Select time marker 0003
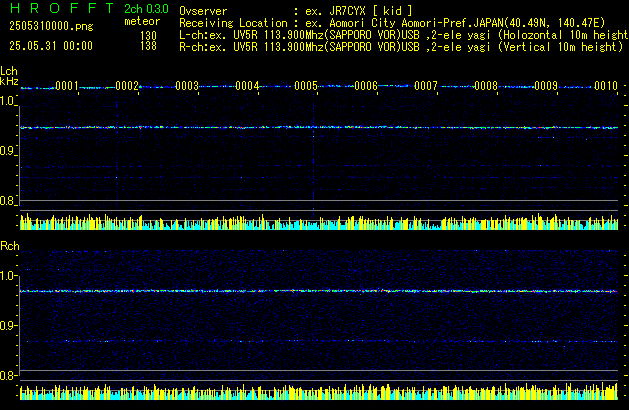The width and height of the screenshot is (629, 410). coord(187,86)
